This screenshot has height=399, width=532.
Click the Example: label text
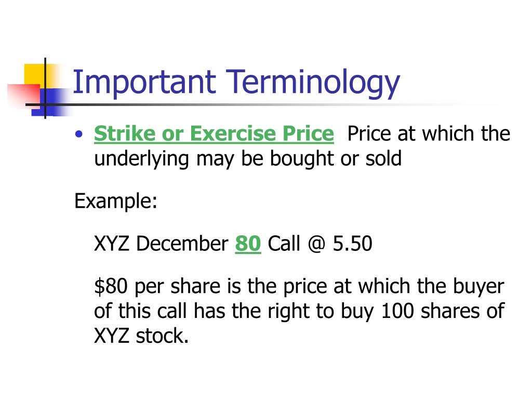116,201
